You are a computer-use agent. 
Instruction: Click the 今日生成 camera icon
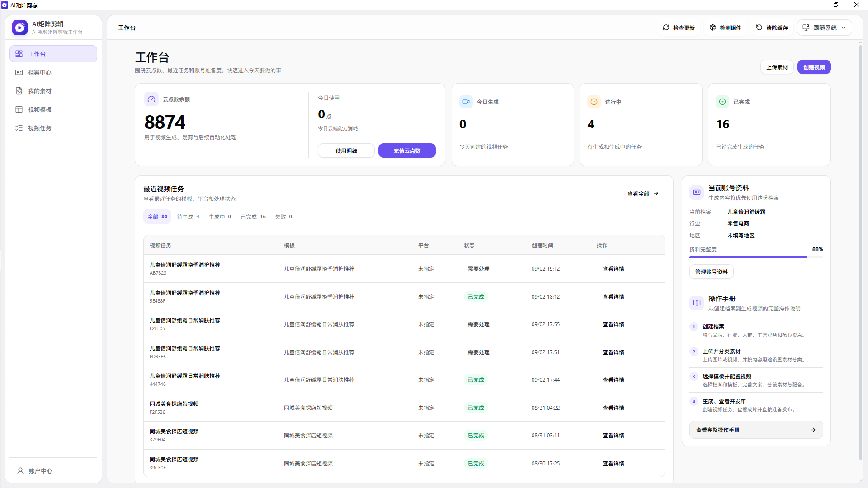(466, 102)
